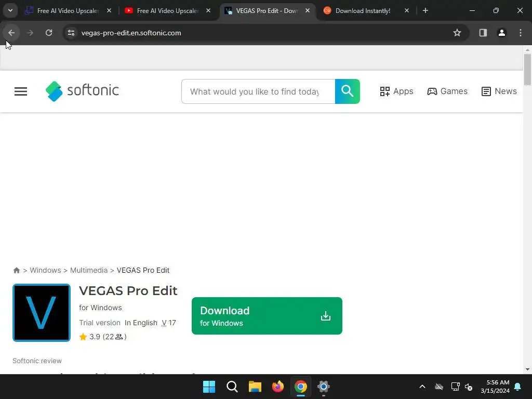Open the Apps section
The image size is (532, 399).
[396, 91]
